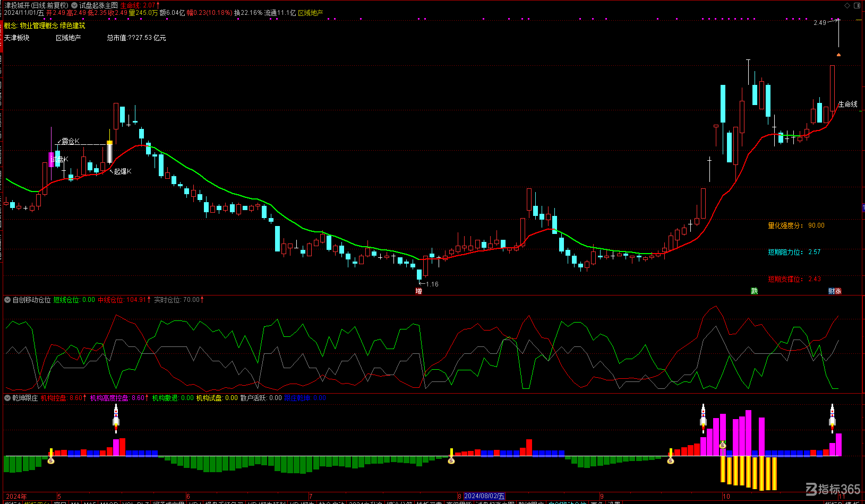
Task: Click the float value 流通11.1亿
Action: click(x=280, y=13)
